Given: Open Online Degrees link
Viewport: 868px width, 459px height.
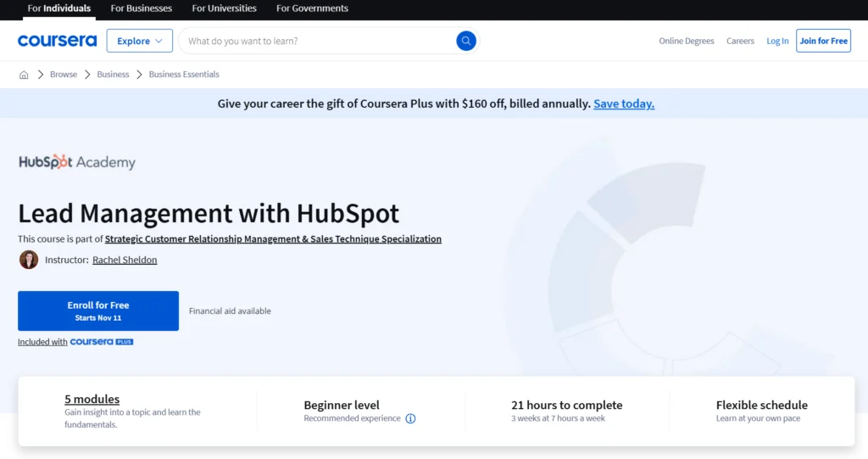Looking at the screenshot, I should tap(687, 41).
